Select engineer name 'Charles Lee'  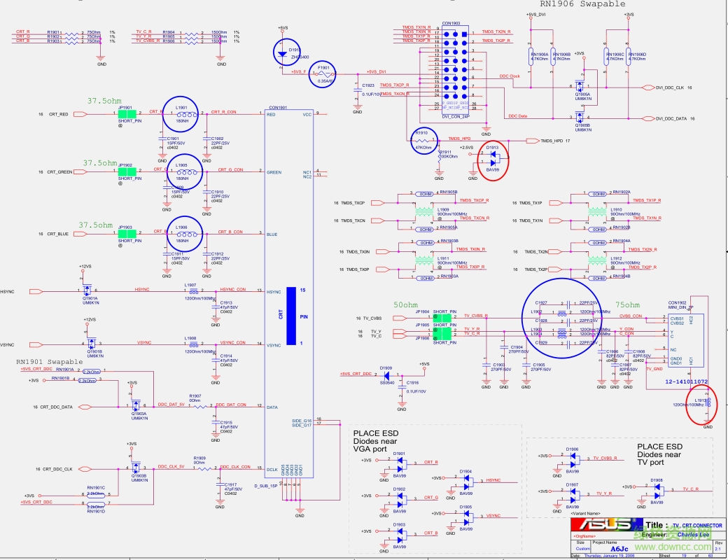(x=693, y=535)
